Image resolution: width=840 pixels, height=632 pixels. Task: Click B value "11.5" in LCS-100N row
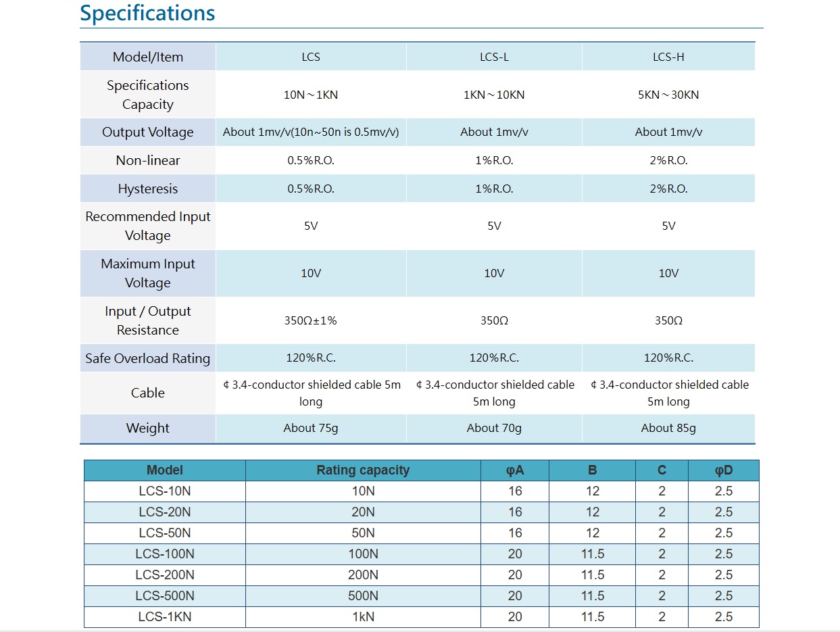(593, 554)
